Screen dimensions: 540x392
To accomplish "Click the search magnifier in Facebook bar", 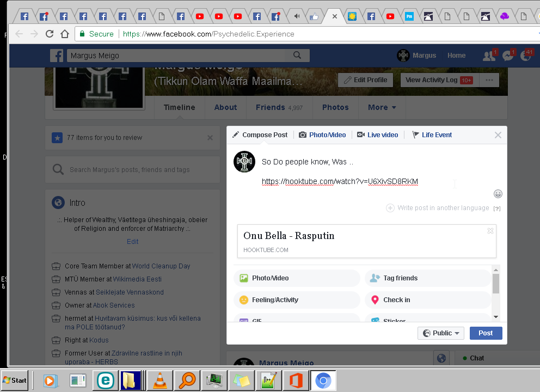I will (x=297, y=55).
